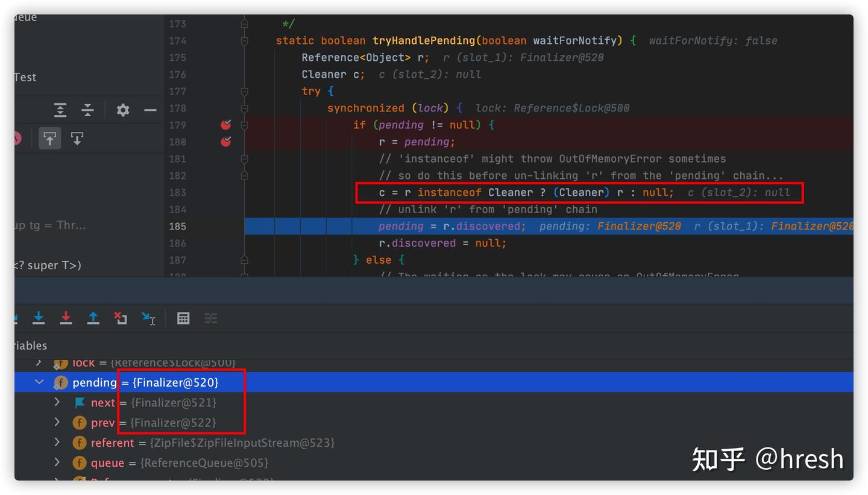Toggle the breakpoint on line 179

226,125
